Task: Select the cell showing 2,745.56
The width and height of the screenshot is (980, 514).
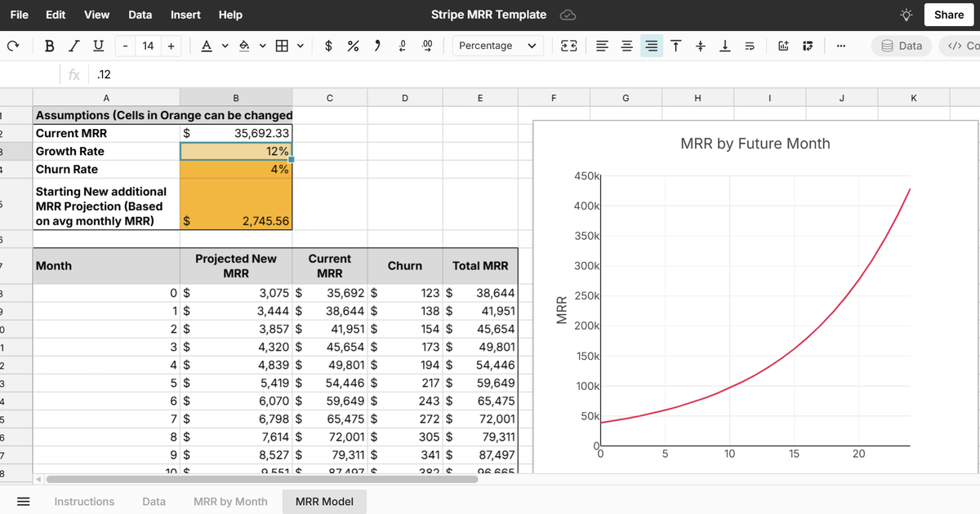Action: click(236, 204)
